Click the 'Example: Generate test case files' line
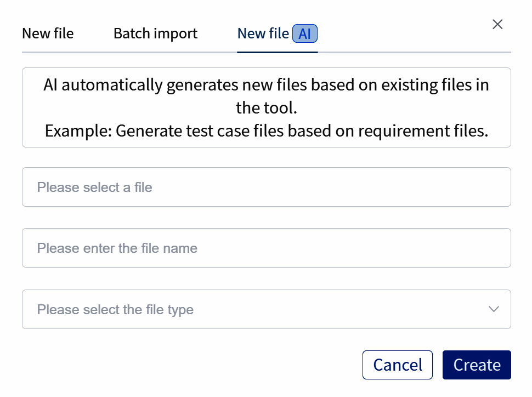Viewport: 532px width, 397px height. 266,131
